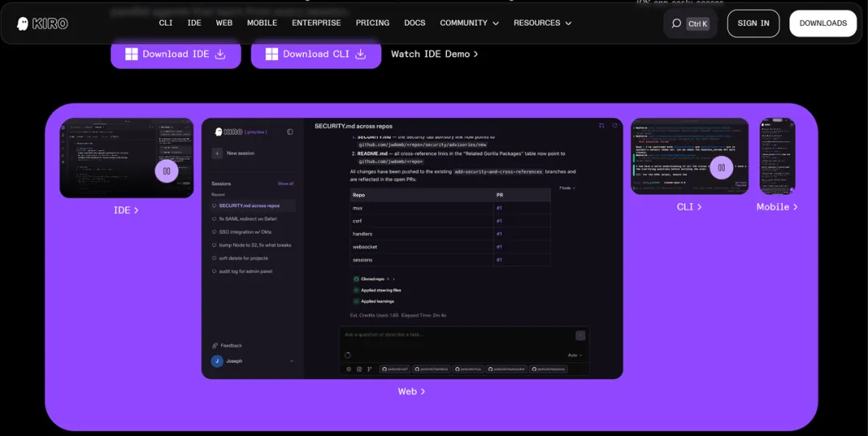
Task: Open search with the magnifier icon
Action: 676,23
